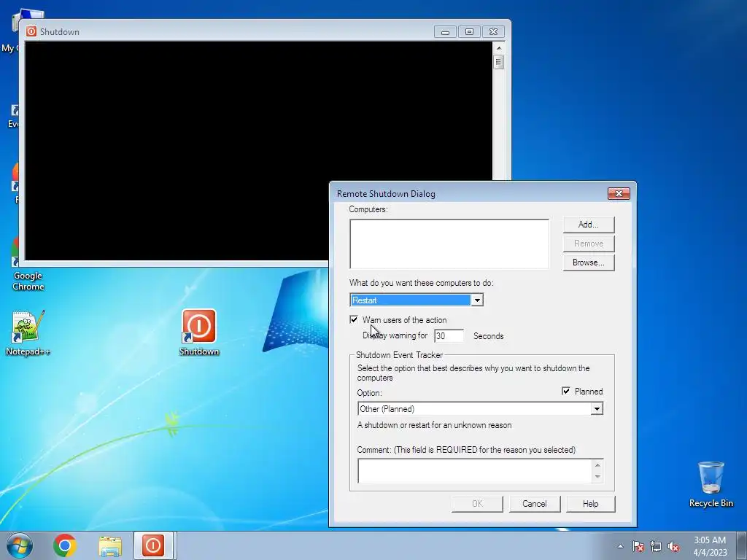Open Help in Remote Shutdown Dialog
Viewport: 747px width, 560px height.
click(x=590, y=504)
